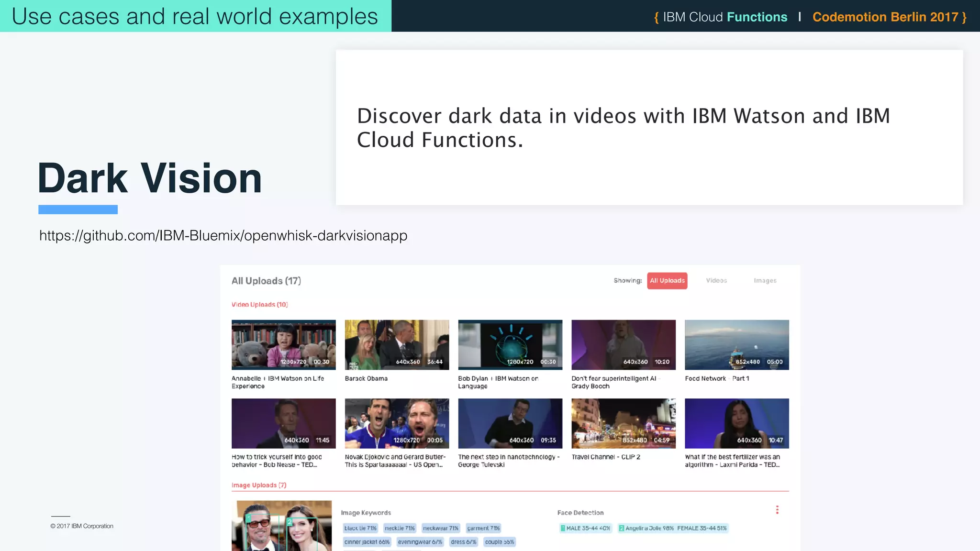Click the 'dress 67%' keyword tag
This screenshot has width=980, height=551.
464,542
